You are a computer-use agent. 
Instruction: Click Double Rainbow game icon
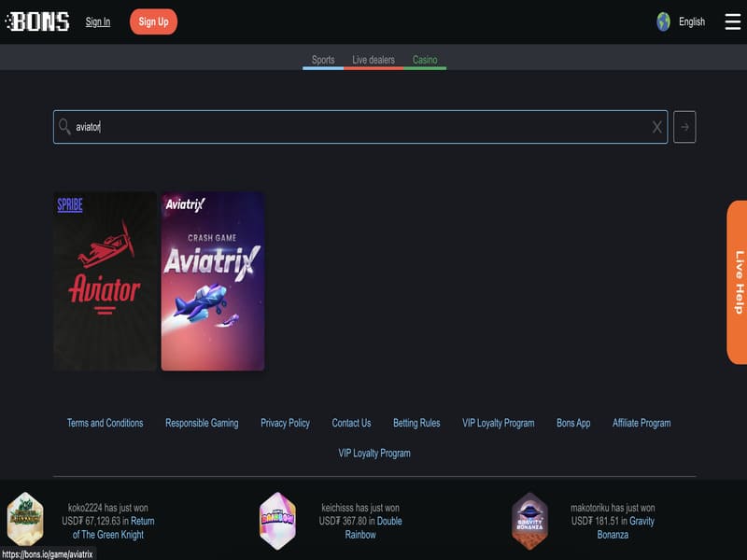(x=277, y=521)
